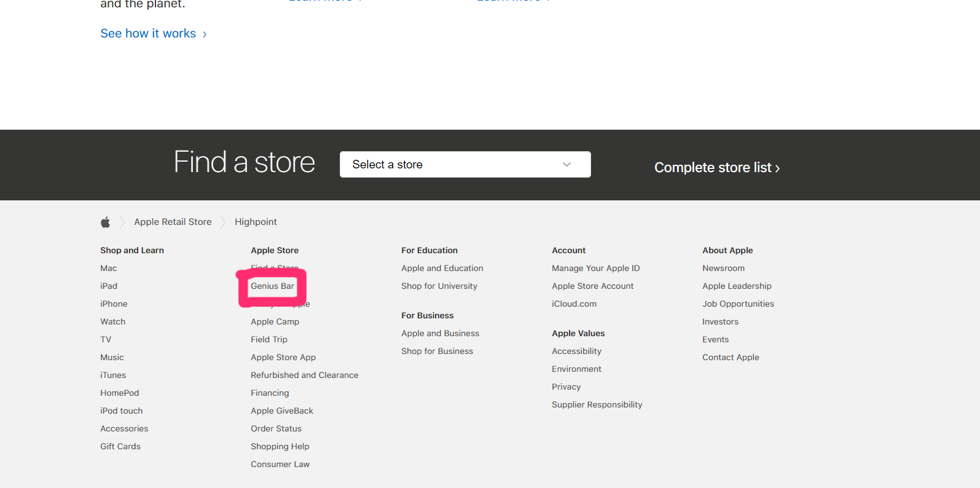Screen dimensions: 980x488
Task: Select the Highpoint breadcrumb item
Action: pos(256,222)
